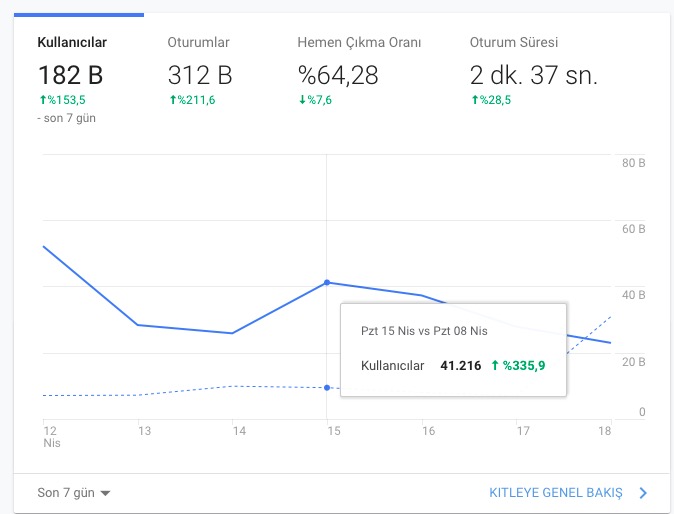The image size is (674, 514).
Task: Click the %28,5 increase indicator
Action: point(491,100)
